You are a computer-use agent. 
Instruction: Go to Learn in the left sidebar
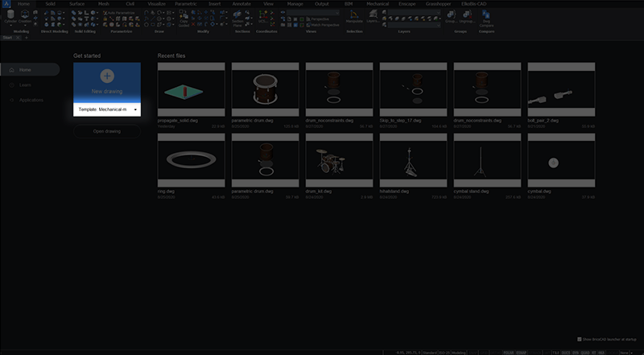pos(26,85)
